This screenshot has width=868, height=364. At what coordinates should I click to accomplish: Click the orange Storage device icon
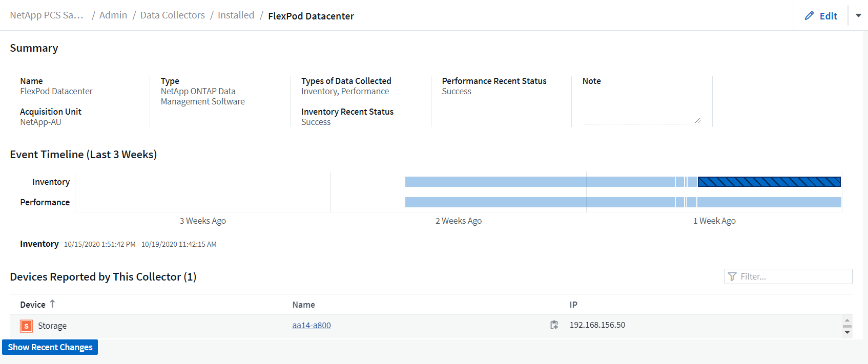point(26,326)
